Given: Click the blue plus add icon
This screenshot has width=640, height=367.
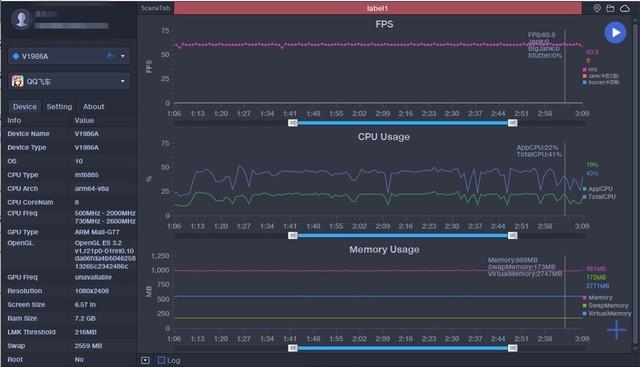Looking at the screenshot, I should (616, 329).
